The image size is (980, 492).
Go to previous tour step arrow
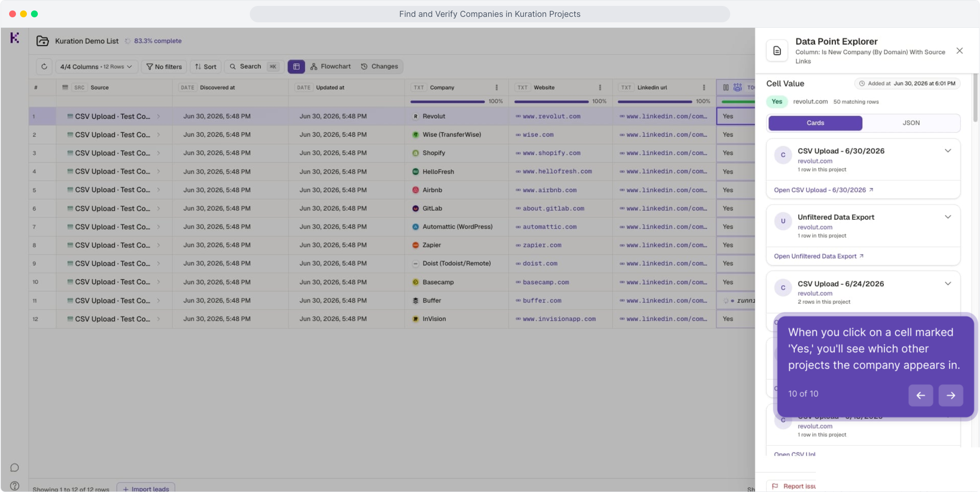(x=920, y=395)
